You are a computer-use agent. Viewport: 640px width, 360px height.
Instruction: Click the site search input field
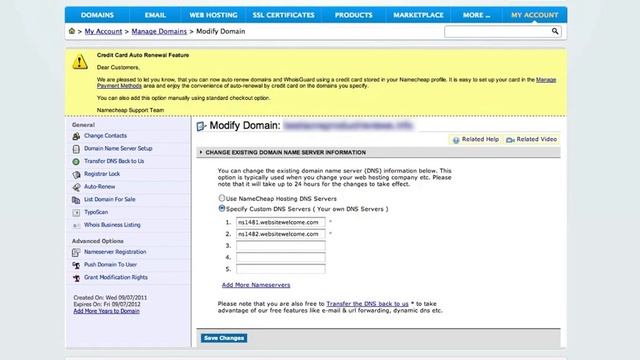498,31
